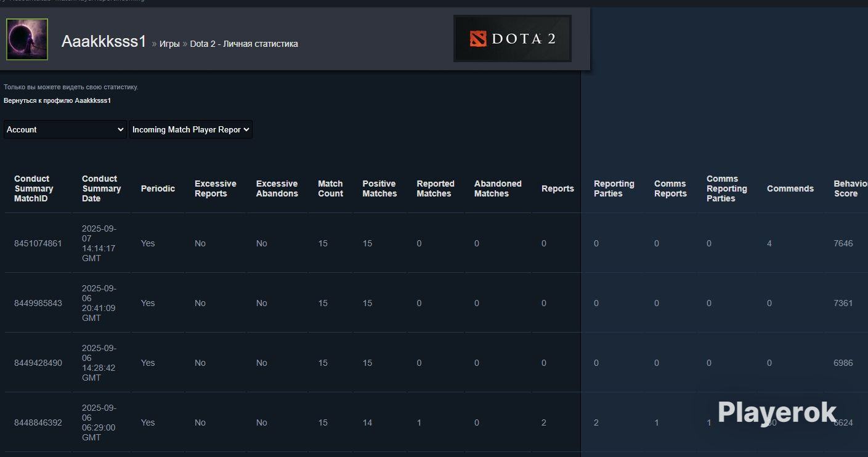Viewport: 868px width, 457px height.
Task: Click the Positive Matches column header
Action: coord(379,188)
